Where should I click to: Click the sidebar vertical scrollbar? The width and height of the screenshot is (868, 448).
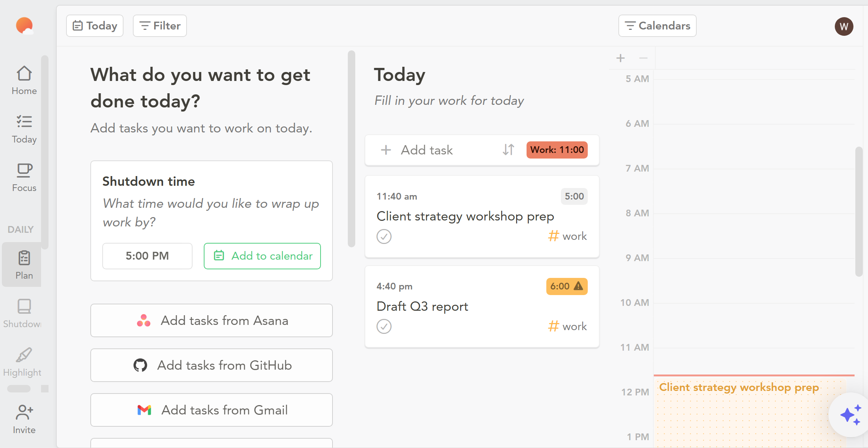[x=45, y=152]
